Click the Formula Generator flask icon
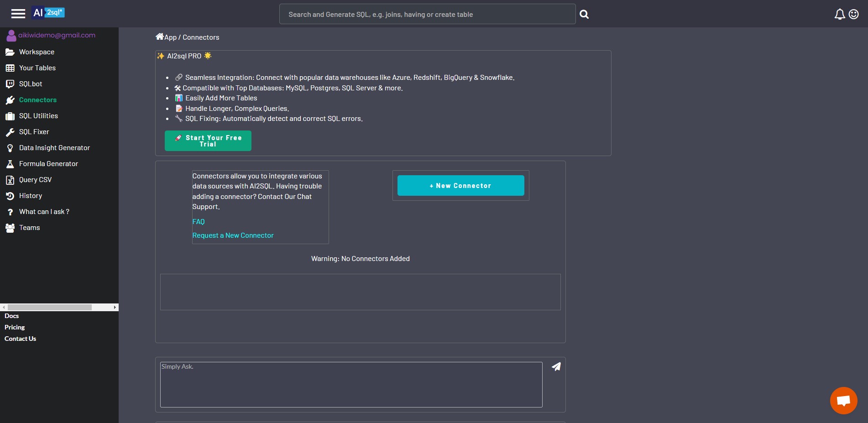 point(10,164)
